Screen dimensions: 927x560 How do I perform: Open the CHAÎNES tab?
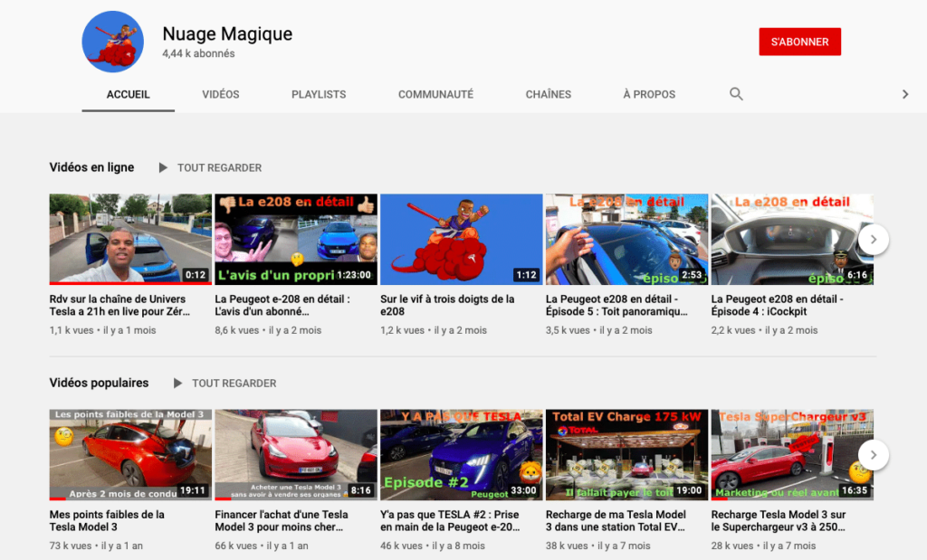[x=548, y=94]
